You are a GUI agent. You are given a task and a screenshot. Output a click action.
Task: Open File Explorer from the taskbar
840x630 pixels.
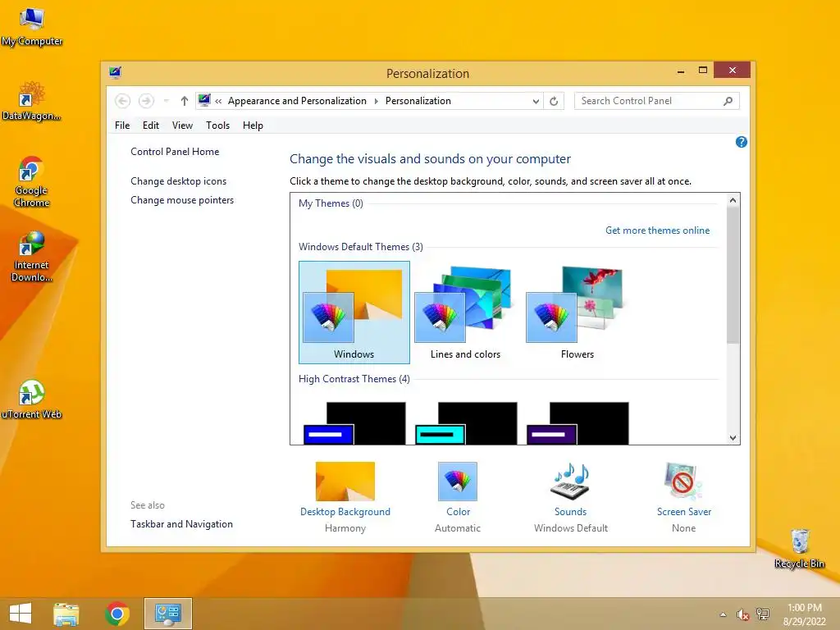[66, 614]
